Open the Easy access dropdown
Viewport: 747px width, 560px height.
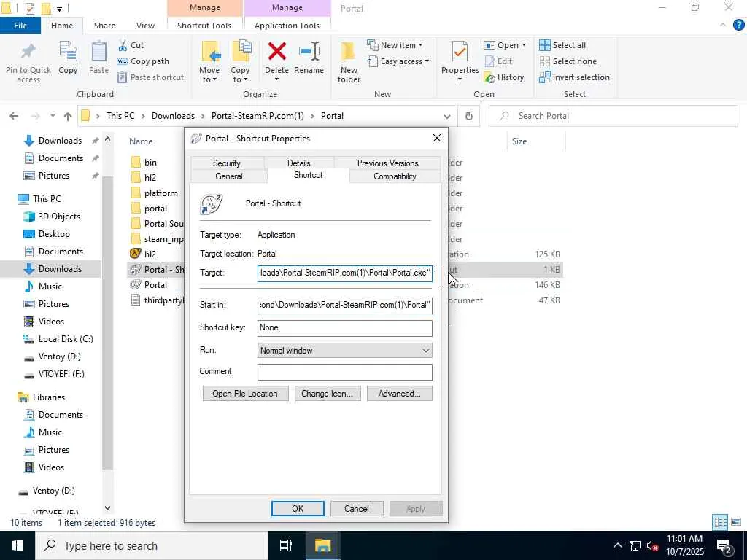(x=398, y=61)
